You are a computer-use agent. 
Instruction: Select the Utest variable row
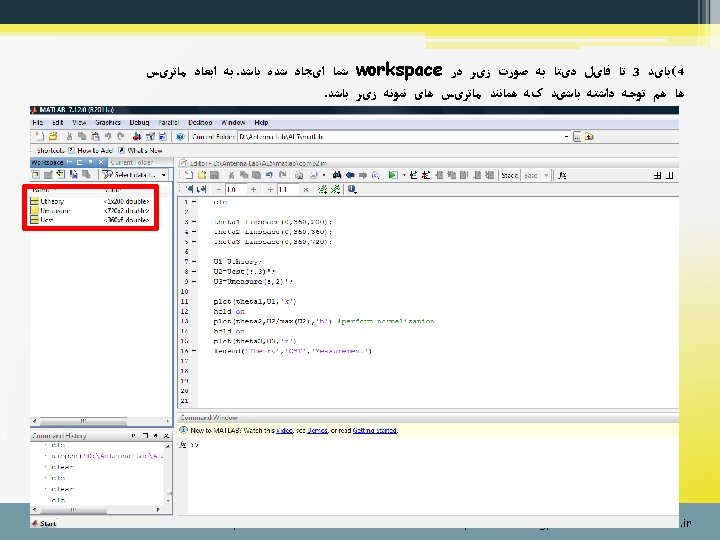tap(90, 220)
